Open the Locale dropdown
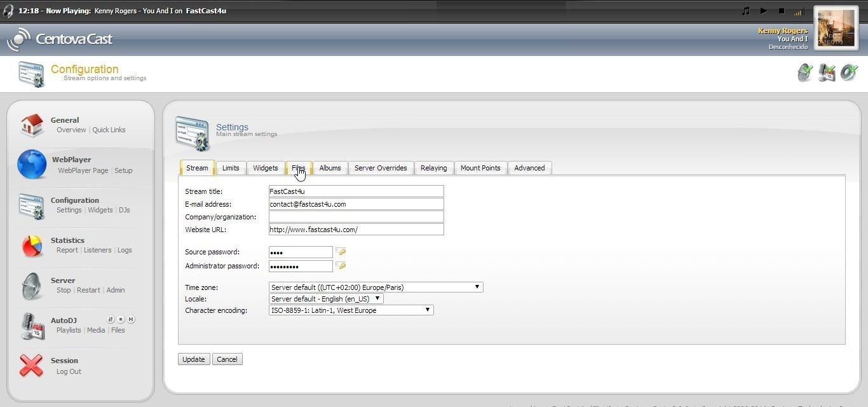The image size is (868, 407). (x=326, y=299)
